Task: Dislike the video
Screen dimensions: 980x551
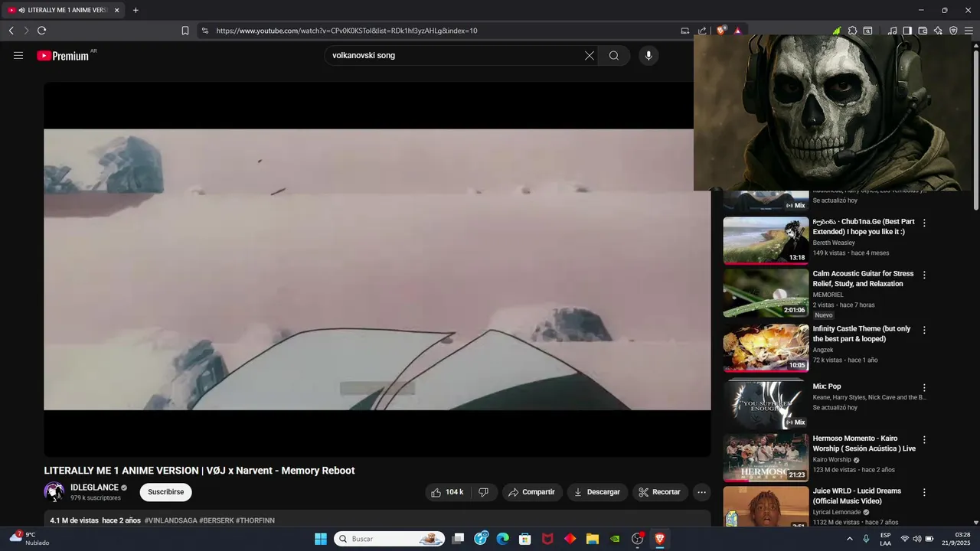Action: tap(483, 492)
